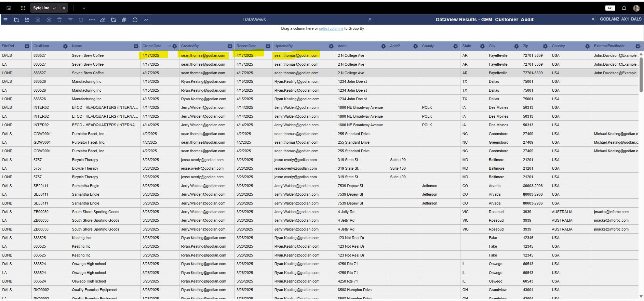Switch to the DataViews tab
The width and height of the screenshot is (644, 301).
[254, 19]
